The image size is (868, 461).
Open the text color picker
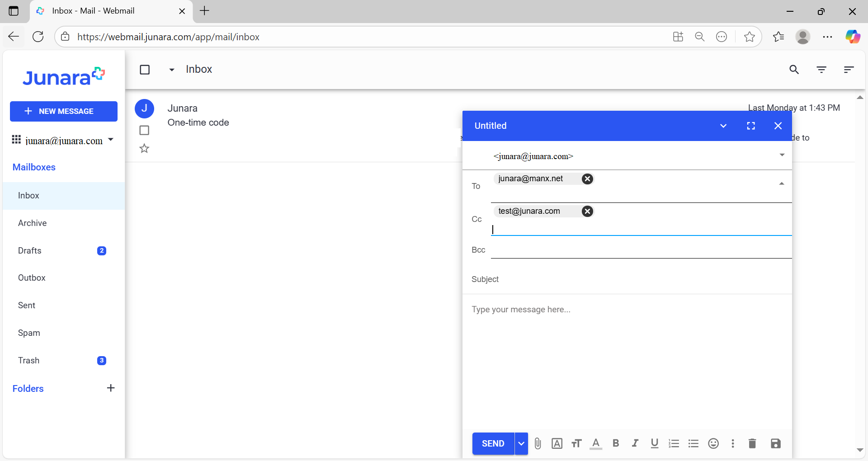tap(596, 443)
